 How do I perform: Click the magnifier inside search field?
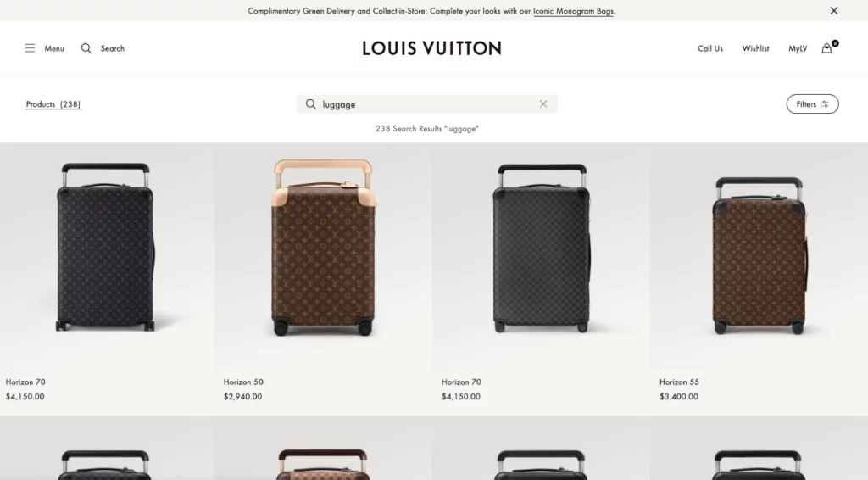(310, 104)
